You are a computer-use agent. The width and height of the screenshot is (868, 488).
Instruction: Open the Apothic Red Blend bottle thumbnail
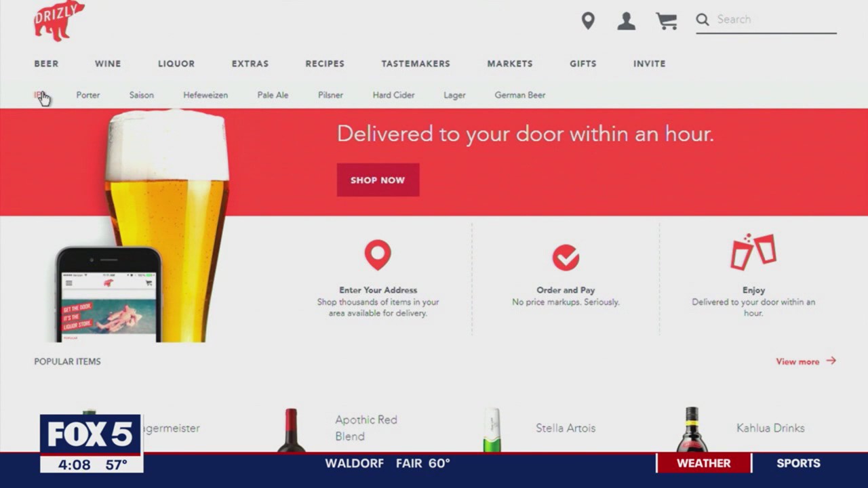[x=291, y=430]
